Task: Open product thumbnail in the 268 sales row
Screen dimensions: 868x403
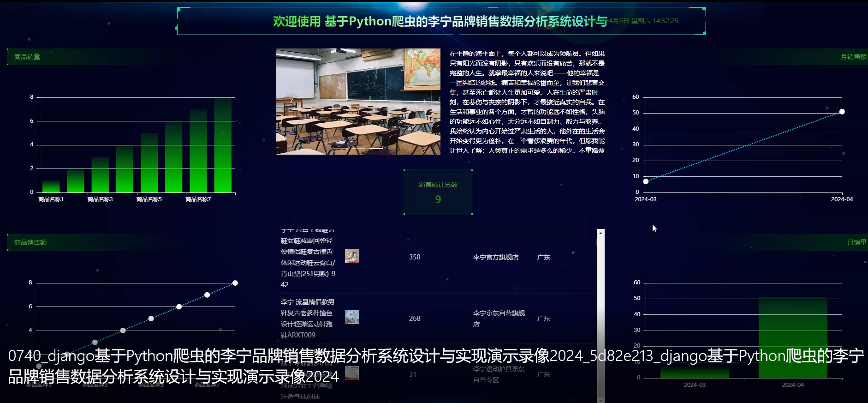Action: (x=352, y=317)
